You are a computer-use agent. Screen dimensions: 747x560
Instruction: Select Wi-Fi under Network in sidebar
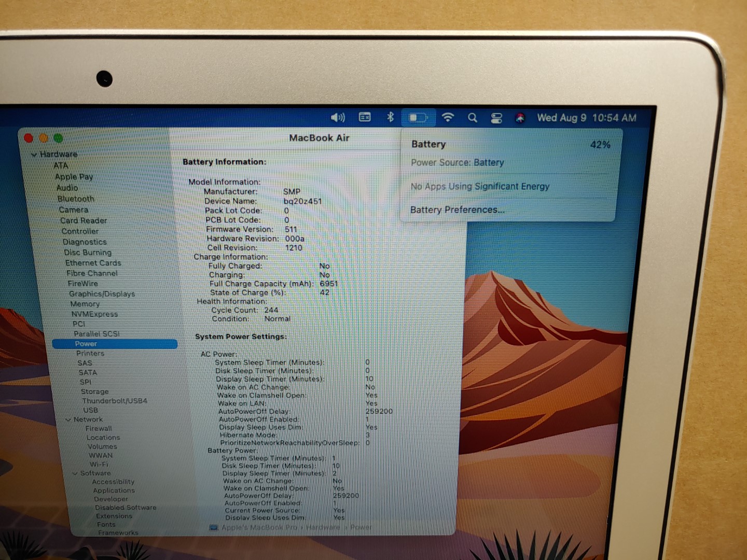pos(99,464)
